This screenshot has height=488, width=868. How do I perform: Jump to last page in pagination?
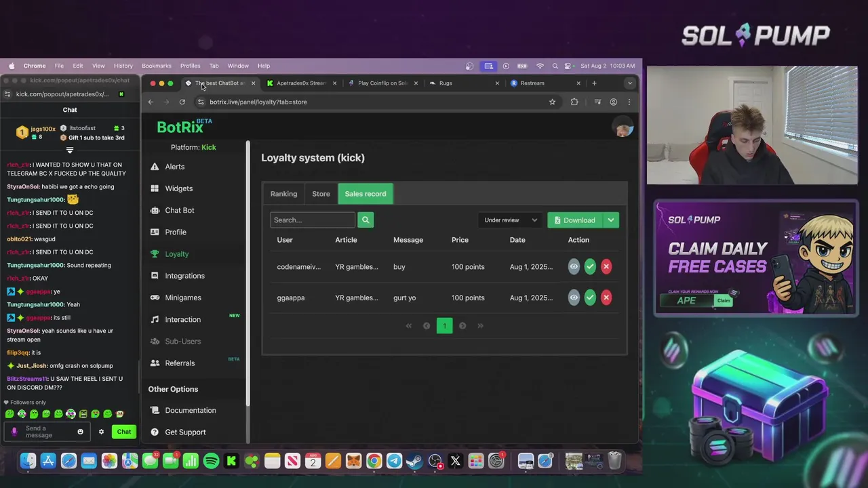(x=480, y=326)
